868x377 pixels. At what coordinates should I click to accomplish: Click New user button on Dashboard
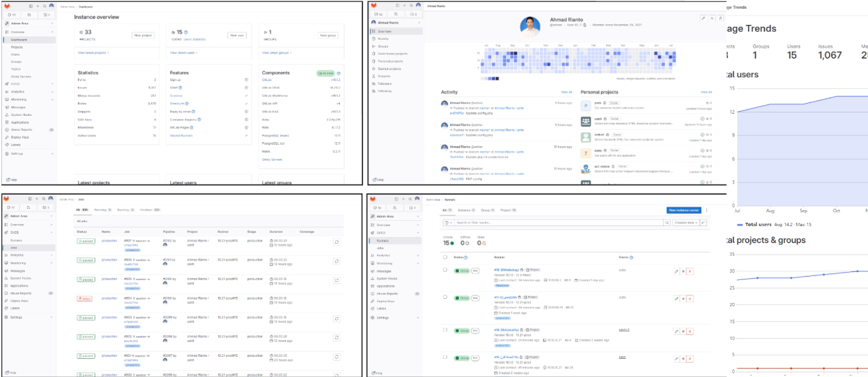pos(236,35)
